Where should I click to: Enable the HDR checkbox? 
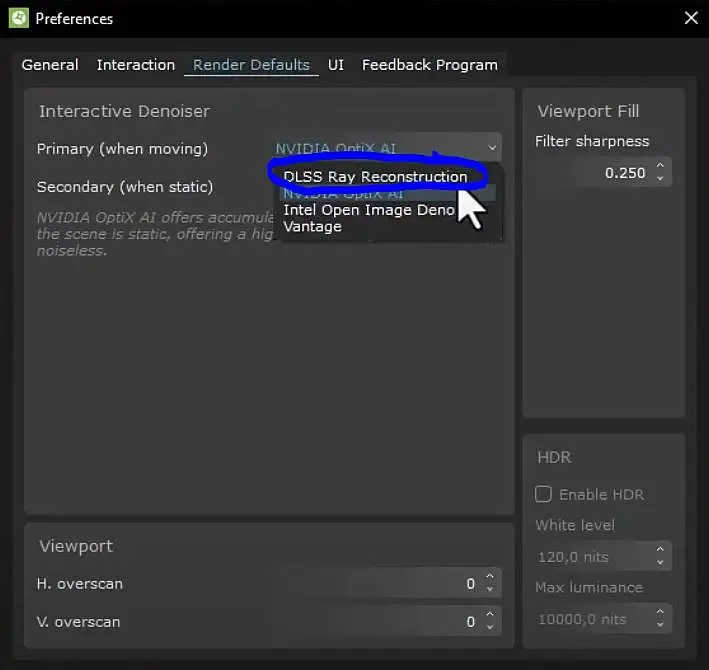[x=543, y=494]
